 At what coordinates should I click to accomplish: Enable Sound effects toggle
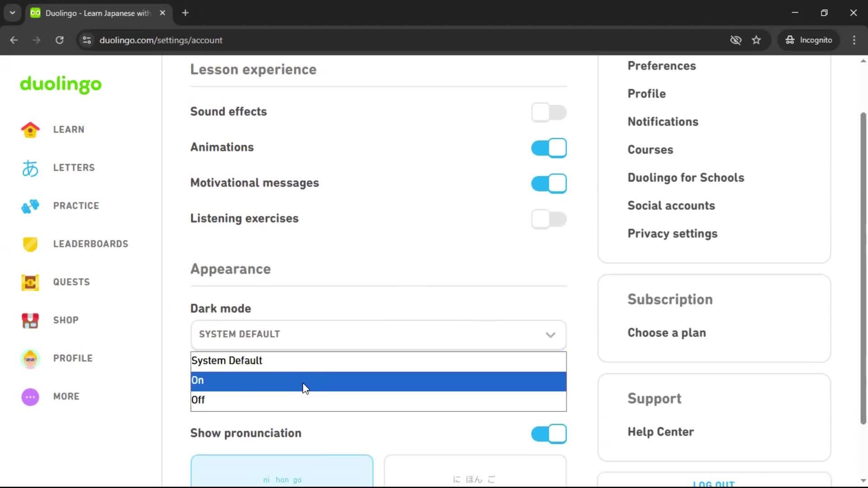pos(549,112)
